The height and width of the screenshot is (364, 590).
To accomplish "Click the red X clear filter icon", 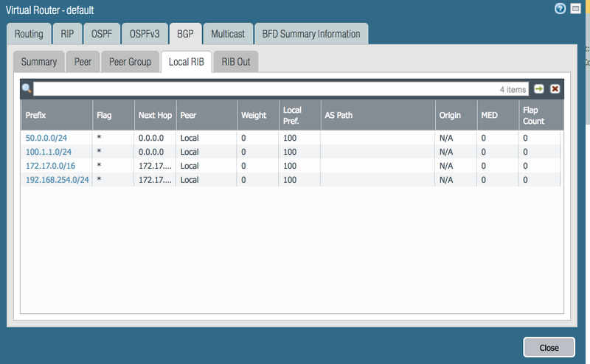I will (555, 89).
